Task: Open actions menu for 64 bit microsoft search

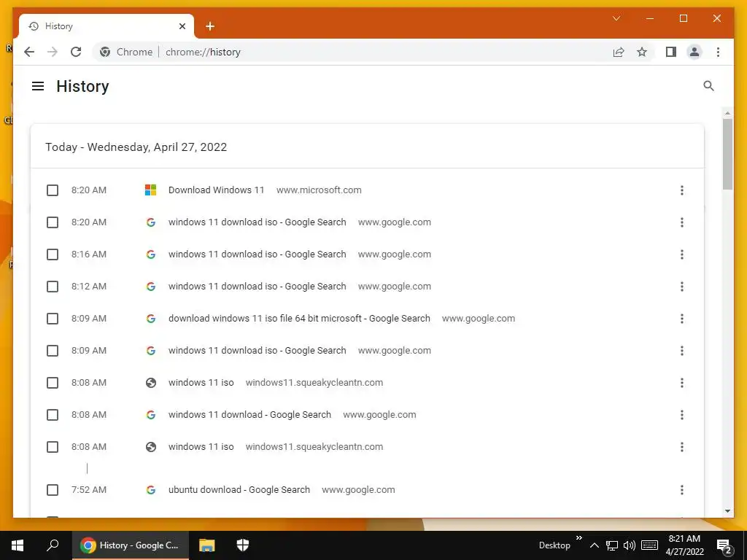Action: (682, 319)
